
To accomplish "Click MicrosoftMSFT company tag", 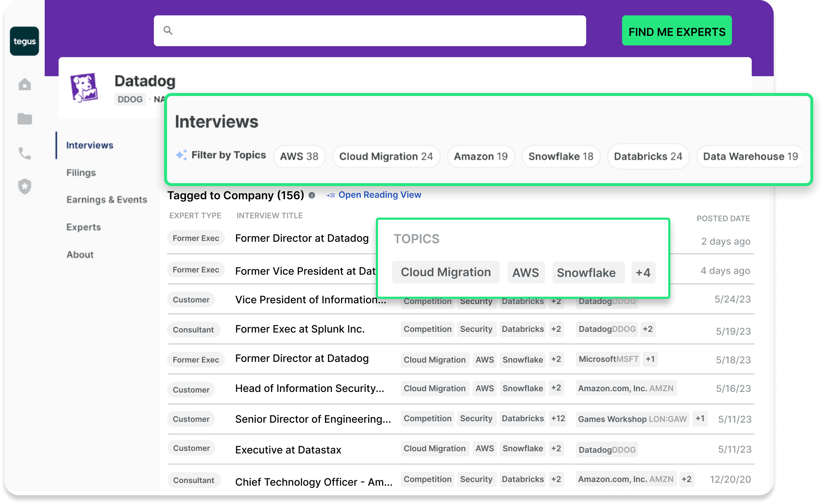I will pos(608,359).
